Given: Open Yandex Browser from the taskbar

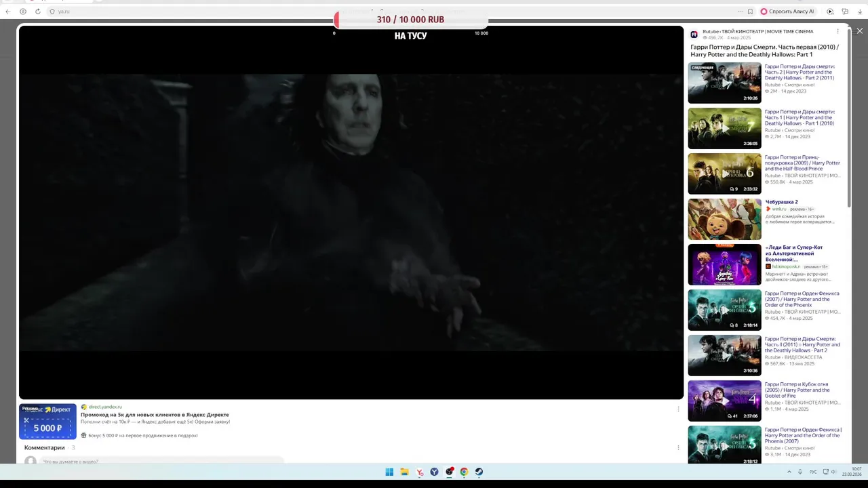Looking at the screenshot, I should point(435,472).
